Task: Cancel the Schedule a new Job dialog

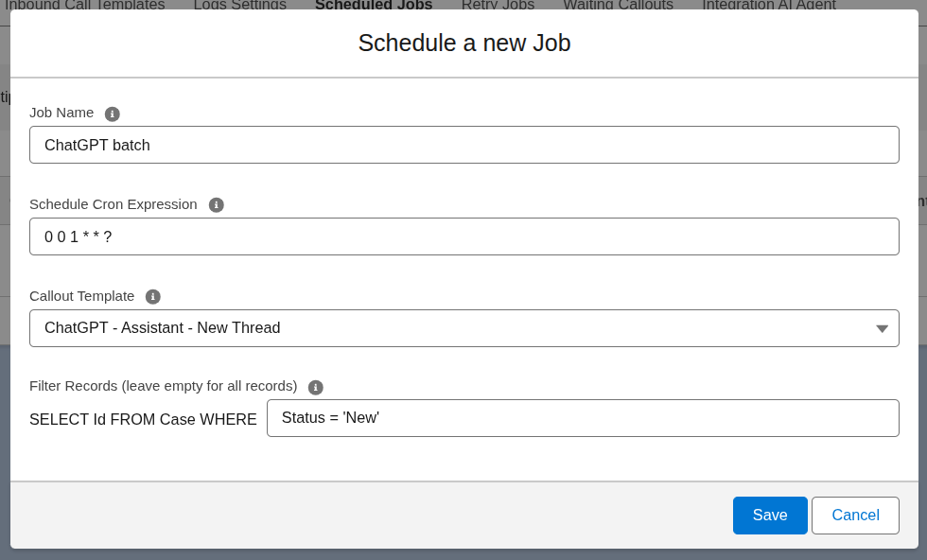Action: [855, 516]
